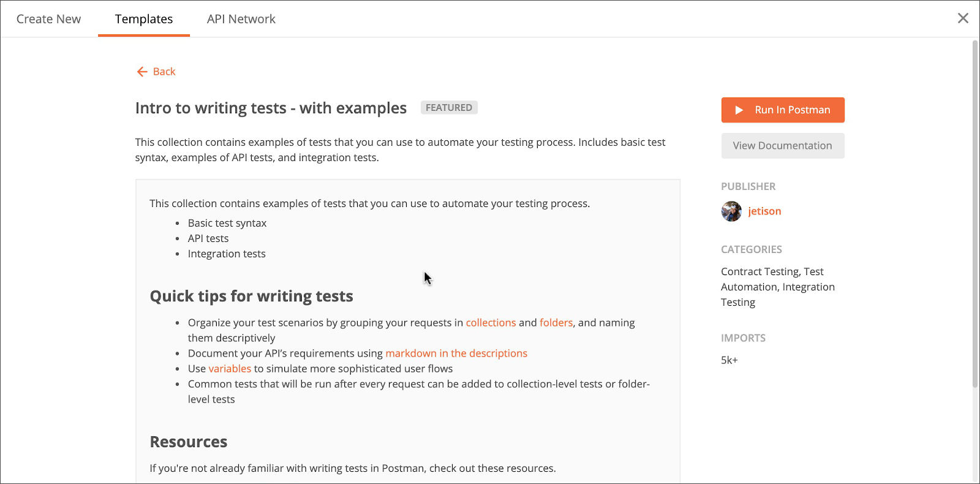This screenshot has width=980, height=484.
Task: Click the Contract Testing categories text
Action: pos(760,271)
